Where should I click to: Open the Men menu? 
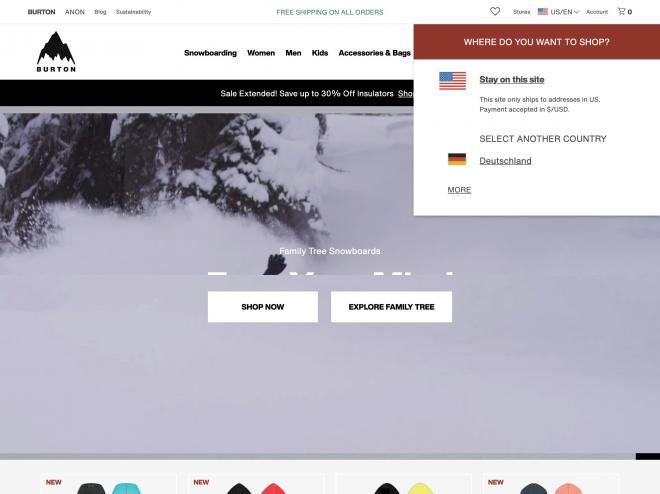293,53
